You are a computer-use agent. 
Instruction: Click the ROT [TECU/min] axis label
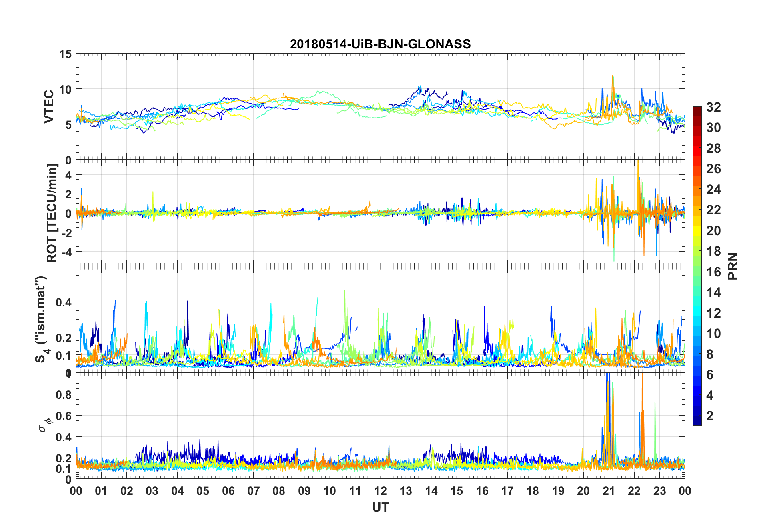pos(52,213)
